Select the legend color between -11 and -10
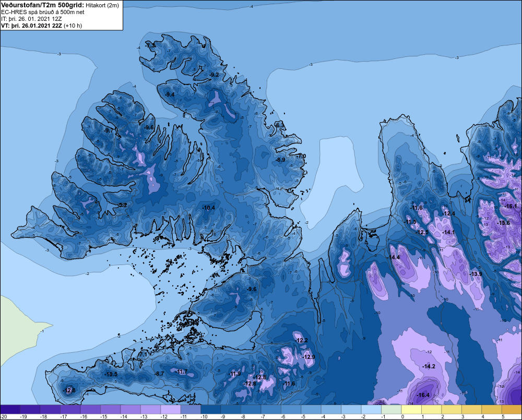This screenshot has width=522, height=420. (191, 410)
